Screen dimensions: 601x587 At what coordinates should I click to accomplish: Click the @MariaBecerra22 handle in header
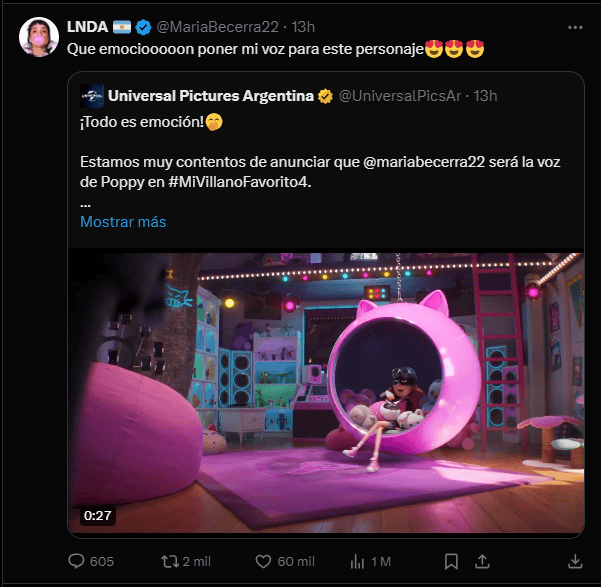[216, 26]
